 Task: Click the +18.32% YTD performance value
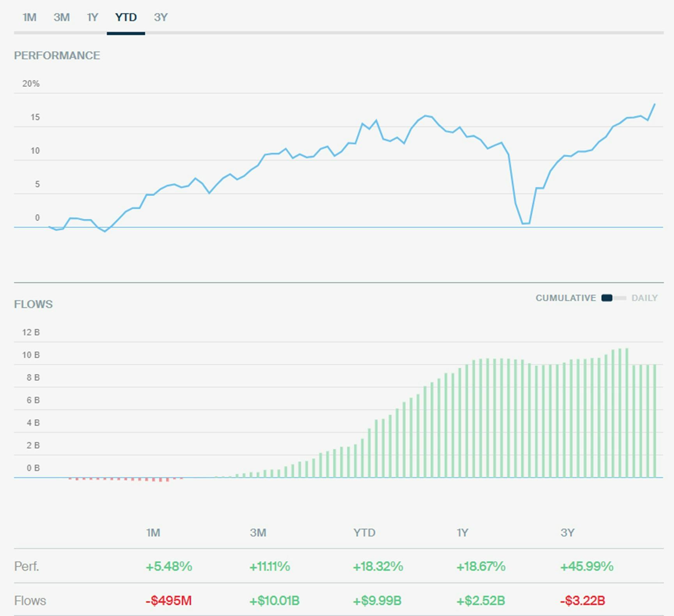tap(378, 566)
